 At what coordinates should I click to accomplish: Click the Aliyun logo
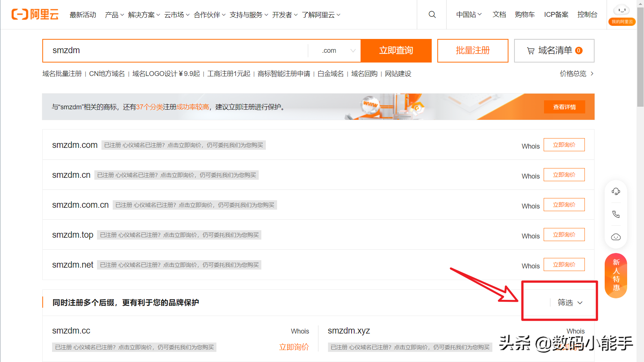[35, 15]
